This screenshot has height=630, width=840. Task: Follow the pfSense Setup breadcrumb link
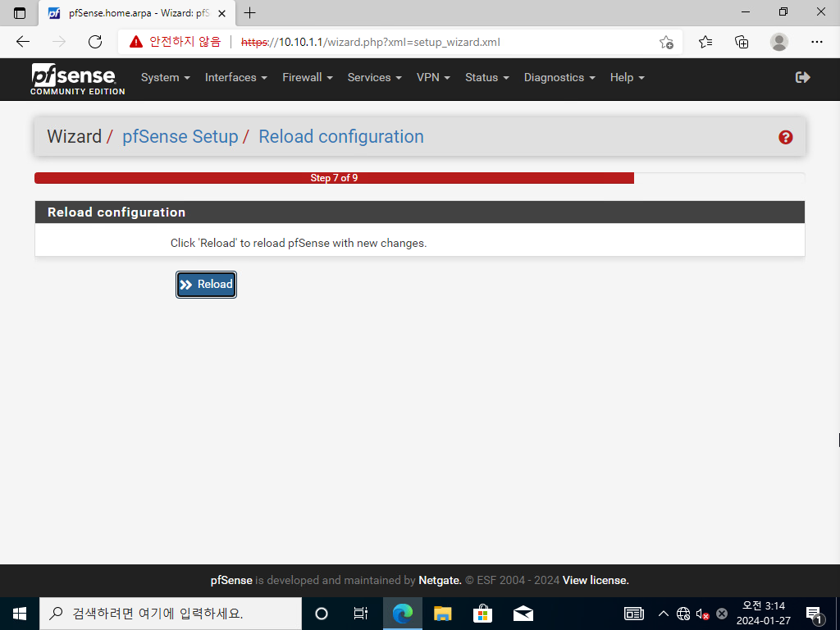coord(180,137)
